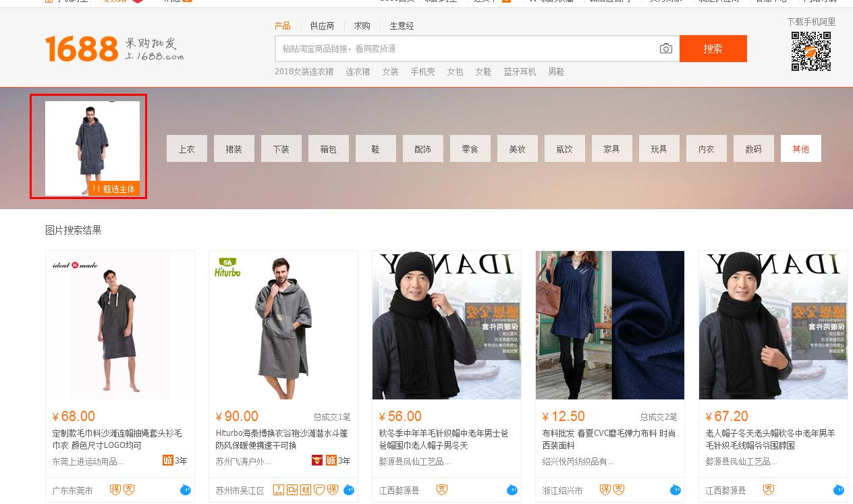Screen dimensions: 853x504
Task: Select the 零食 category filter
Action: [470, 148]
